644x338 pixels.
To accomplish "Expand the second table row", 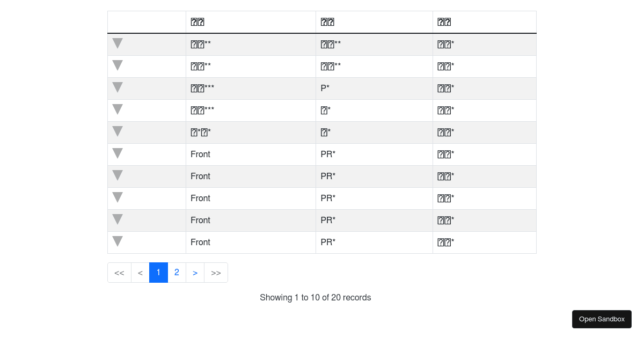I will (x=118, y=65).
